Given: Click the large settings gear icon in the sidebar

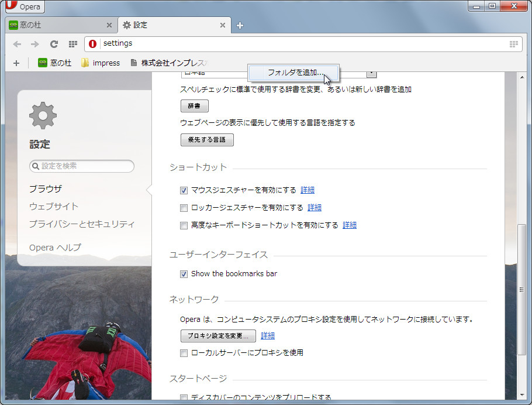Looking at the screenshot, I should (x=43, y=115).
